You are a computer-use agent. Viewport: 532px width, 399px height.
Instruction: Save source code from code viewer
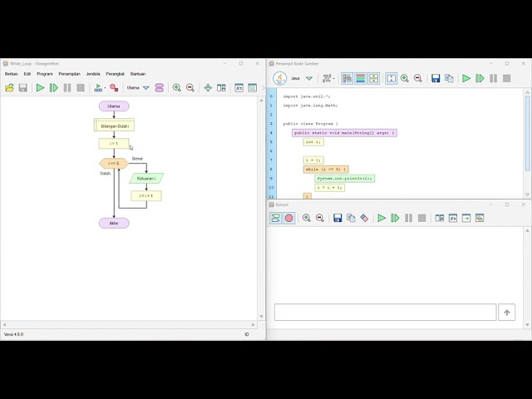click(436, 78)
